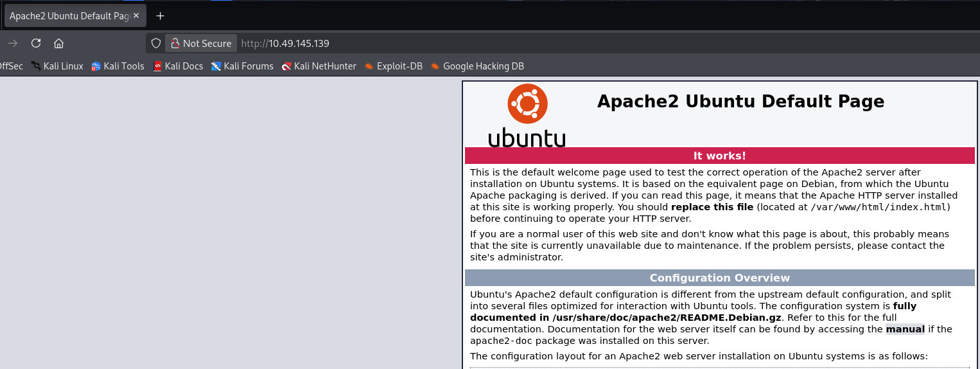This screenshot has height=369, width=980.
Task: Open the Kali Forums bookmark
Action: click(242, 66)
